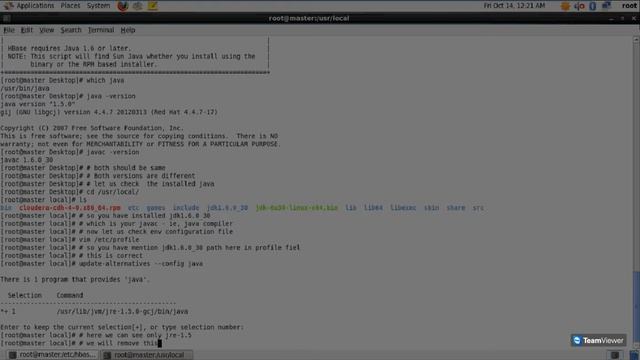Open the View menu in terminal
Screen dimensions: 640x360
click(47, 30)
